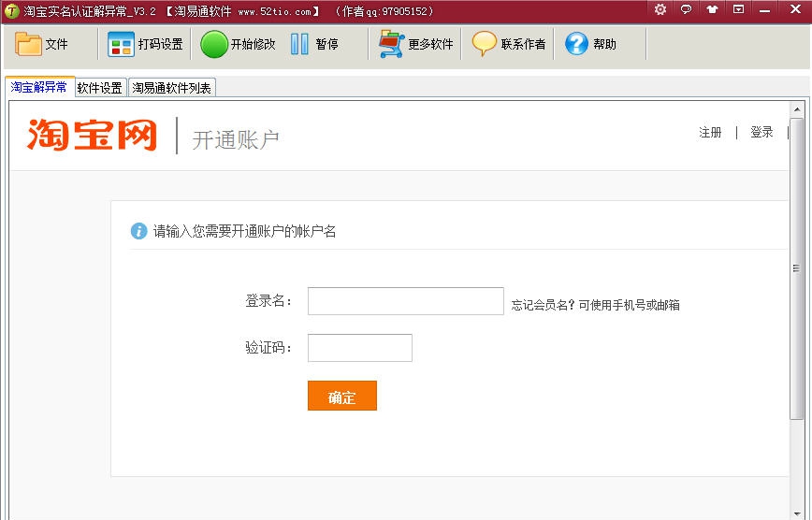Screen dimensions: 812x520
Task: Close the application window
Action: [x=795, y=8]
